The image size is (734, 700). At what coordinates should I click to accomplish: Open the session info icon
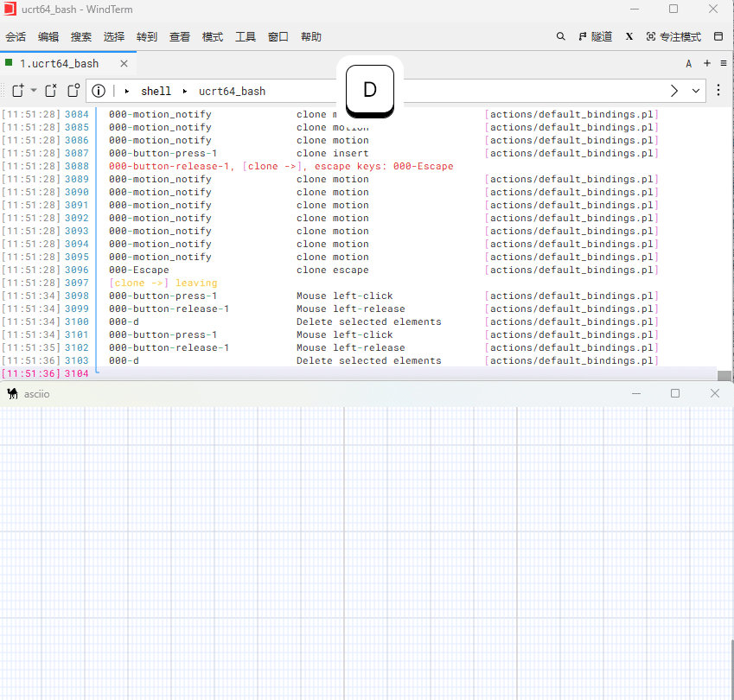(99, 91)
